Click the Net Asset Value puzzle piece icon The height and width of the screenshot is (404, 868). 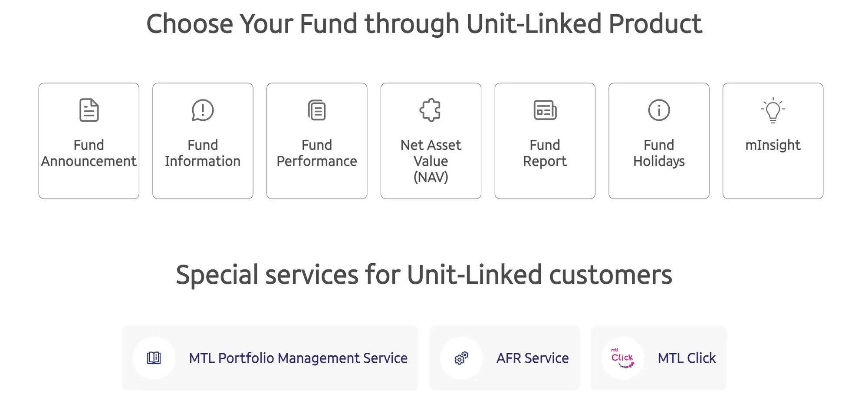[x=431, y=110]
